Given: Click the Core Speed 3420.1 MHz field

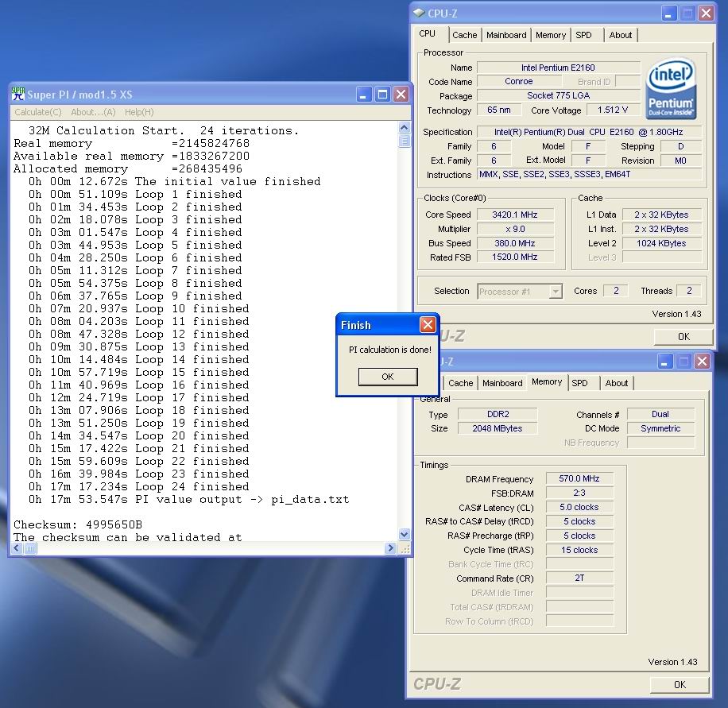Looking at the screenshot, I should [x=515, y=215].
